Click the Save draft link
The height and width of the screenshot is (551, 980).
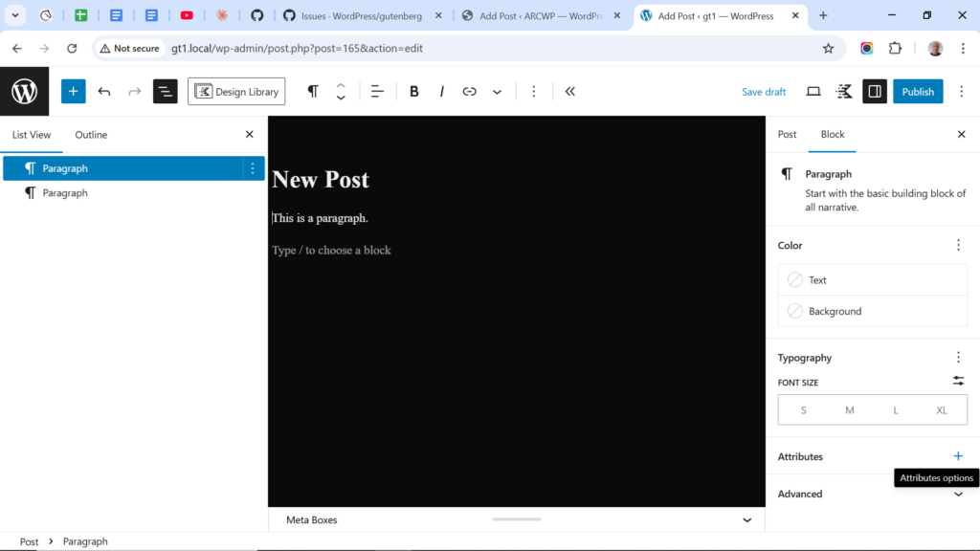tap(764, 92)
